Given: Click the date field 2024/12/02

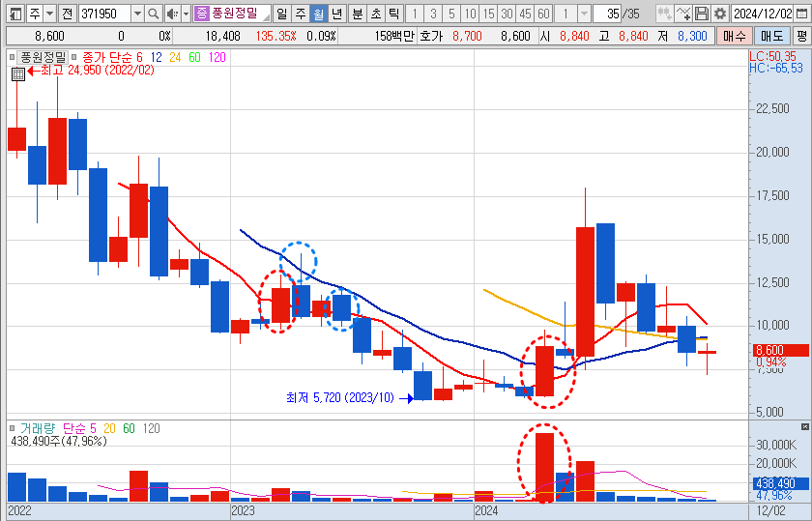Looking at the screenshot, I should coord(764,14).
